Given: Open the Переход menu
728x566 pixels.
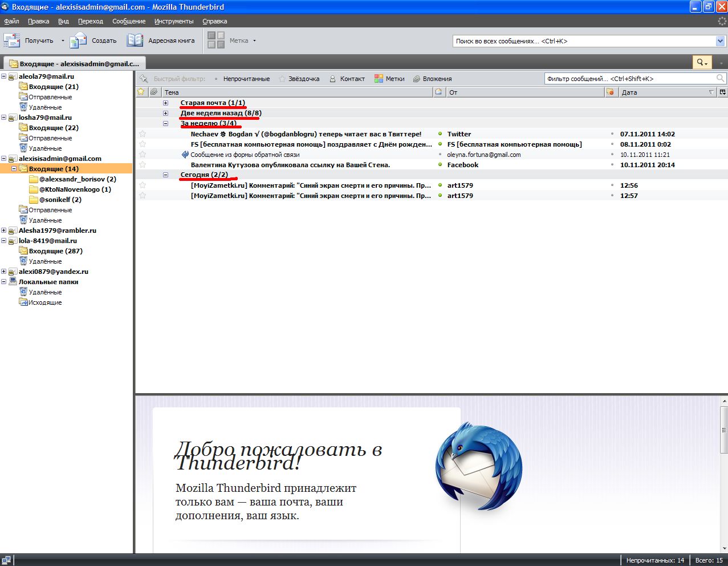Looking at the screenshot, I should pyautogui.click(x=91, y=21).
